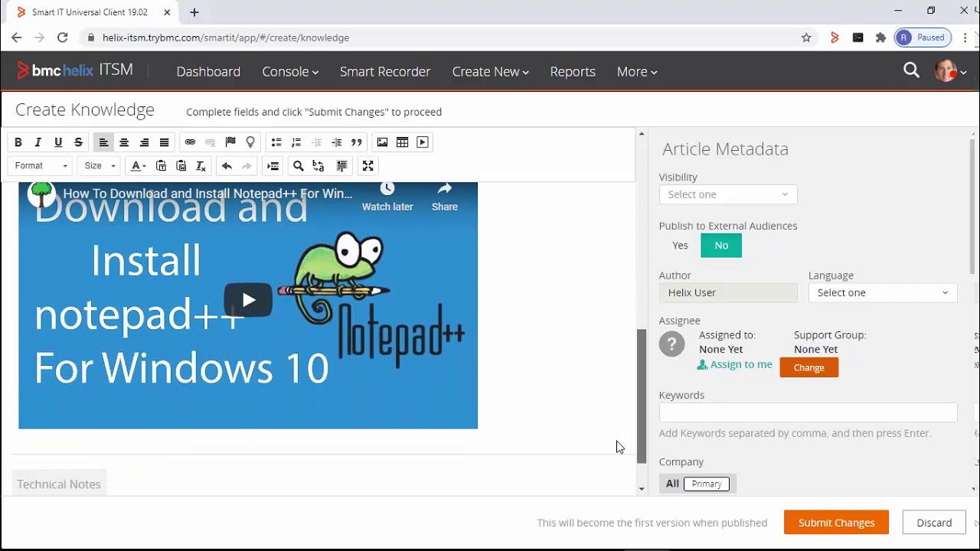Maximize the editor to full screen
Viewport: 980px width, 551px height.
pyautogui.click(x=367, y=166)
